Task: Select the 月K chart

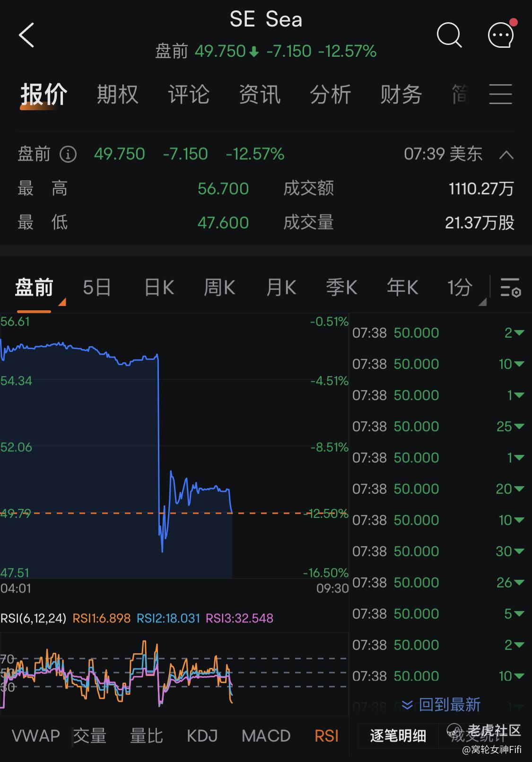Action: coord(281,287)
